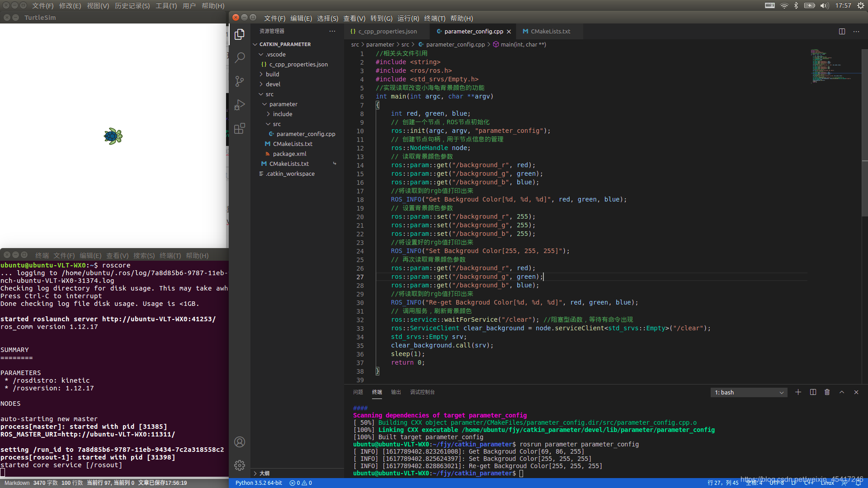This screenshot has width=868, height=488.
Task: Click the TurtleSim window title
Action: 40,18
